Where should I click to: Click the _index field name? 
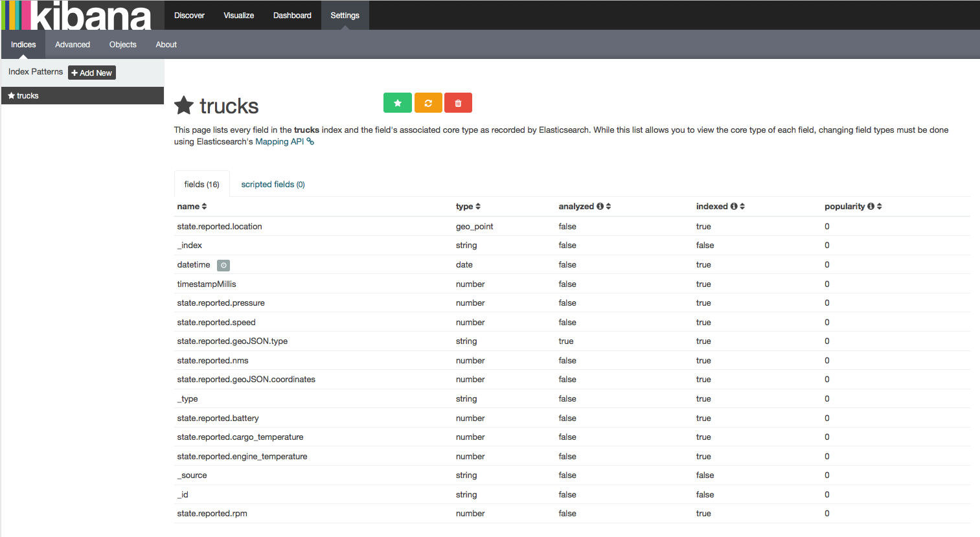click(x=190, y=246)
